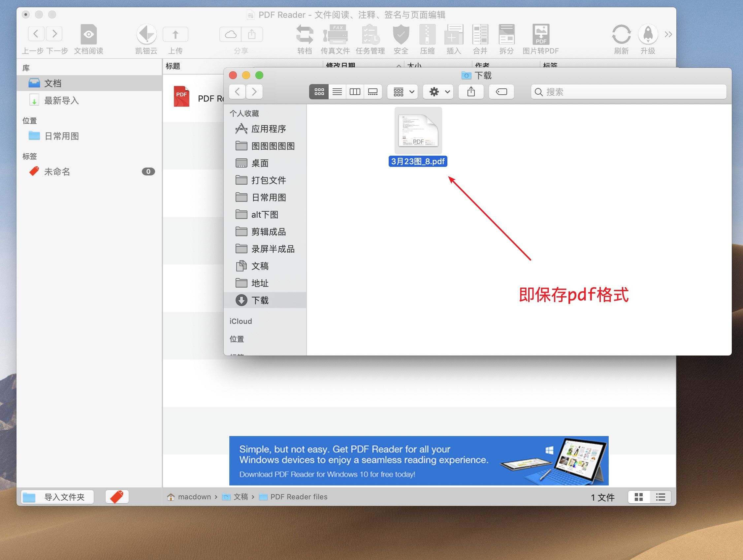Switch Finder to list view
The image size is (743, 560).
click(337, 92)
